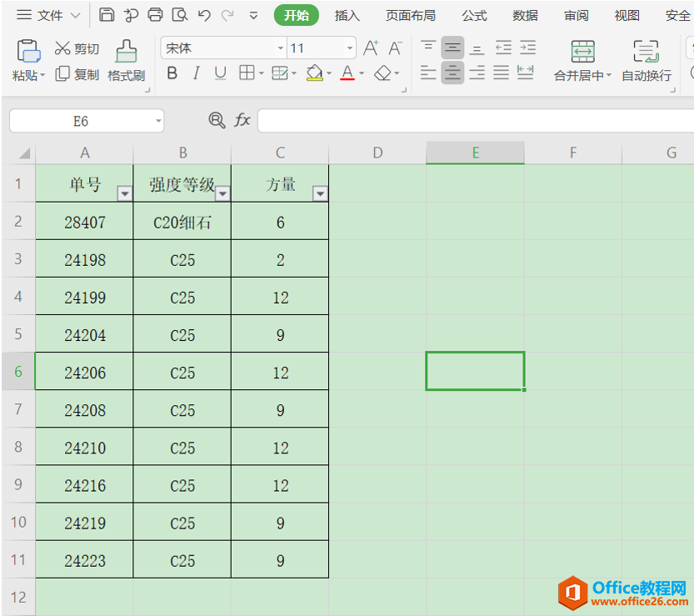Open the 视图 tab

click(627, 16)
